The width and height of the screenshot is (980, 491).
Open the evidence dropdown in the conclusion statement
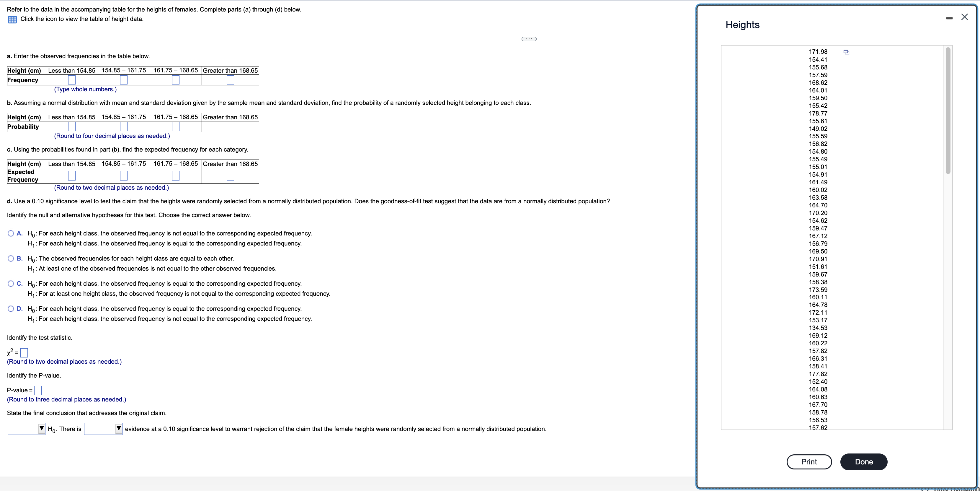(x=103, y=429)
